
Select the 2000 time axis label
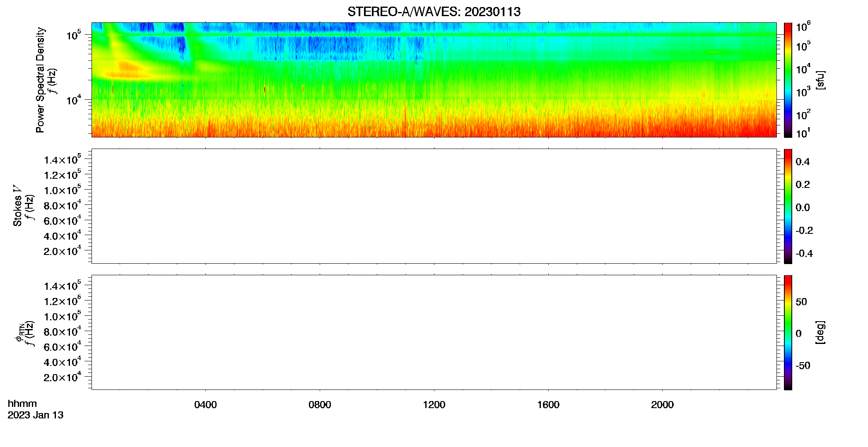click(x=662, y=405)
